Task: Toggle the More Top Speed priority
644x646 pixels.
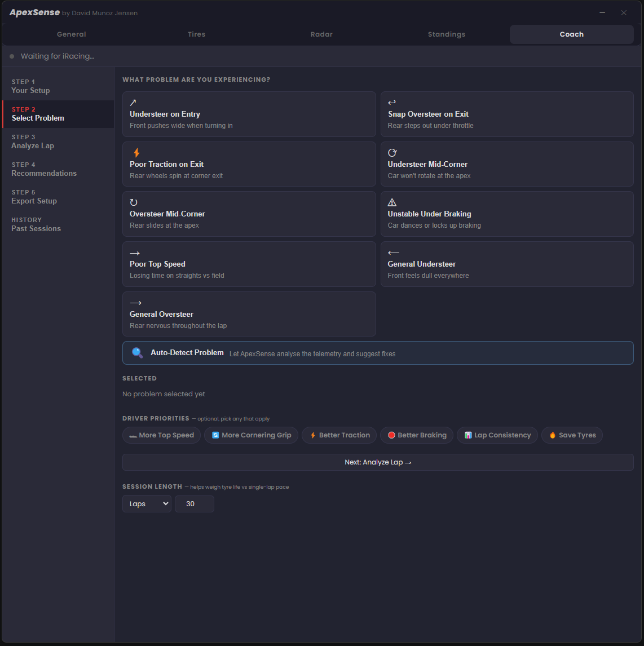Action: point(161,435)
